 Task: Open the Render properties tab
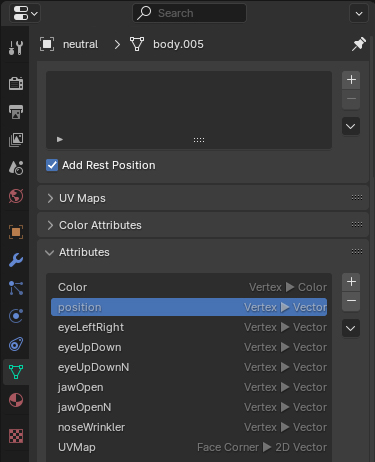tap(16, 84)
